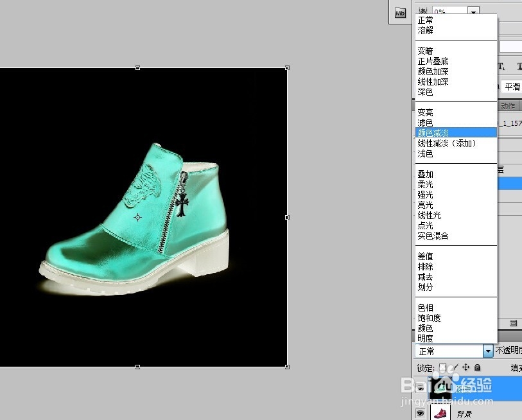
Task: Open the 平滑 anti-aliasing dropdown
Action: [512, 87]
